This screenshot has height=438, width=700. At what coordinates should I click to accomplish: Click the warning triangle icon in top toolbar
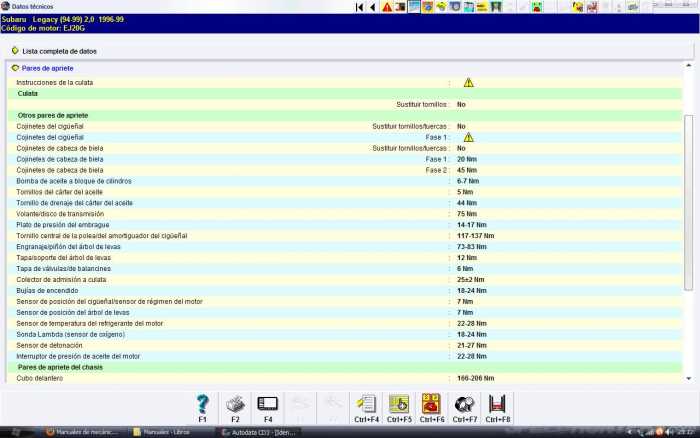(387, 7)
